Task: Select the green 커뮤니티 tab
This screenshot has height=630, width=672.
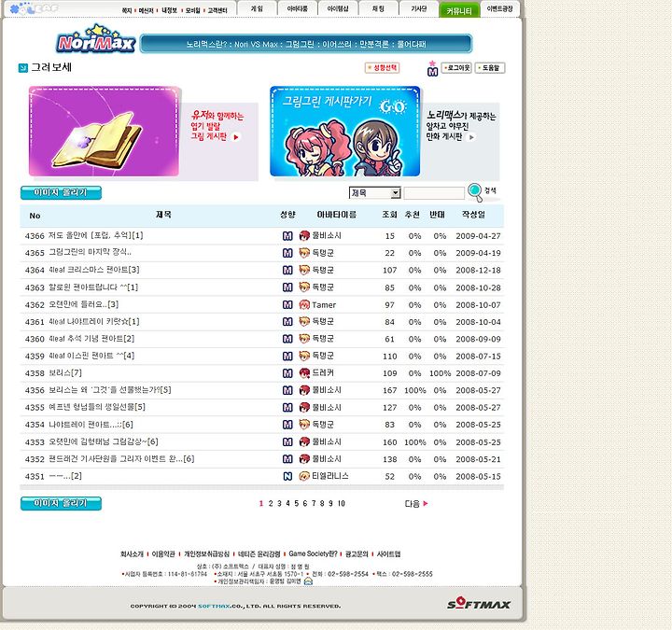Action: pos(459,10)
